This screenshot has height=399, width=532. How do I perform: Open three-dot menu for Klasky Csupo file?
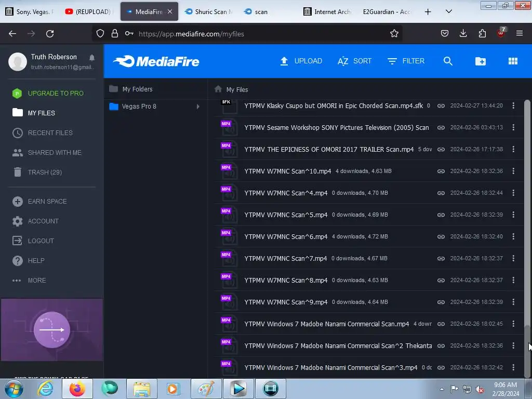pyautogui.click(x=513, y=105)
